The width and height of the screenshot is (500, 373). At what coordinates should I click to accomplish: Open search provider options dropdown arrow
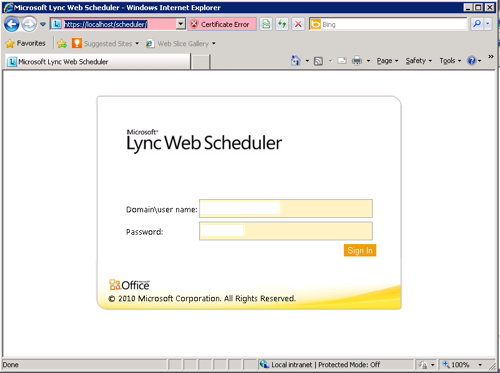pos(488,24)
